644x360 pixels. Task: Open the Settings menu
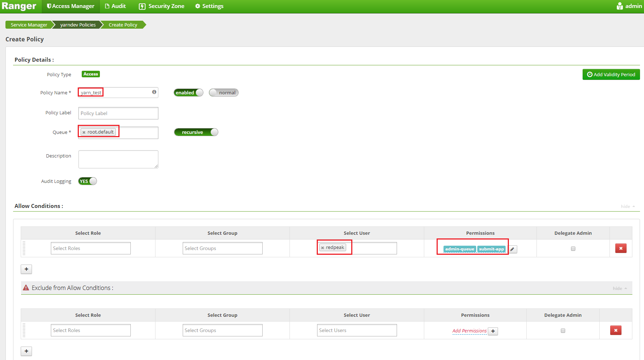[209, 6]
